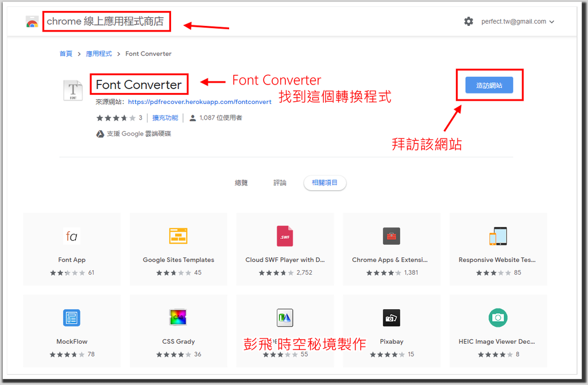Switch to the 總覽 tab
Viewport: 588px width, 385px height.
241,183
